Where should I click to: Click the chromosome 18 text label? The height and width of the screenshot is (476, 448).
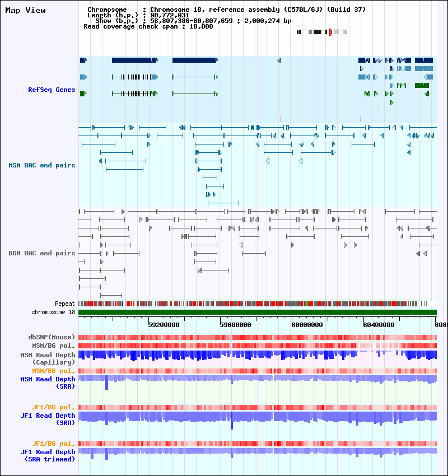[53, 312]
